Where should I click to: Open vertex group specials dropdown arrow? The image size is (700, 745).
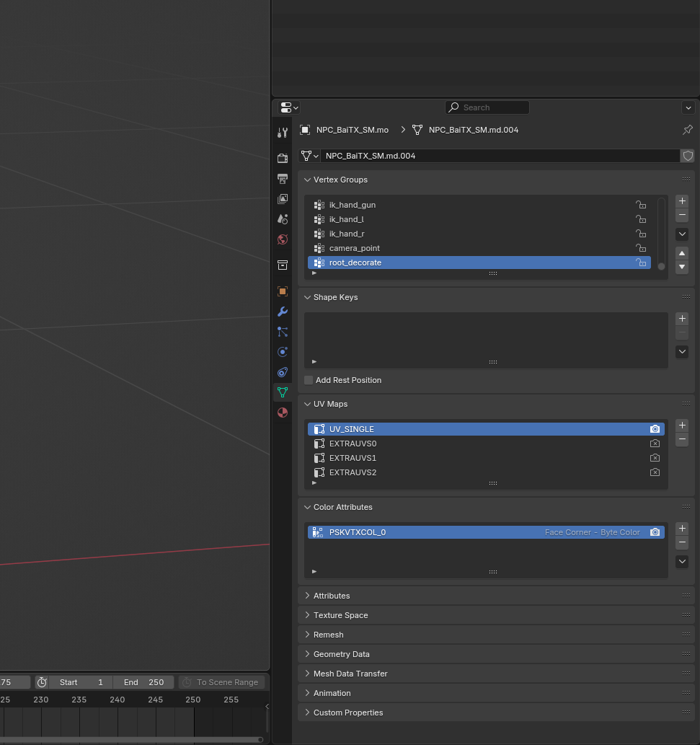point(682,234)
